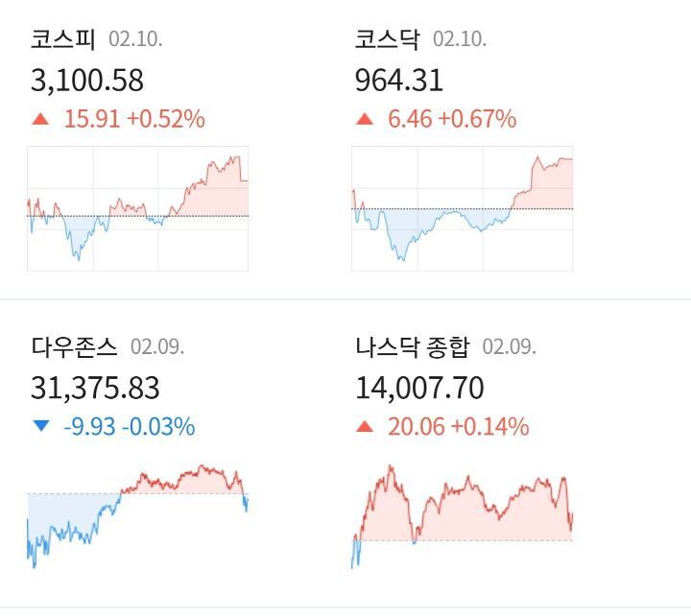Click the 코스닥 value 964.31
The height and width of the screenshot is (616, 691).
[399, 80]
